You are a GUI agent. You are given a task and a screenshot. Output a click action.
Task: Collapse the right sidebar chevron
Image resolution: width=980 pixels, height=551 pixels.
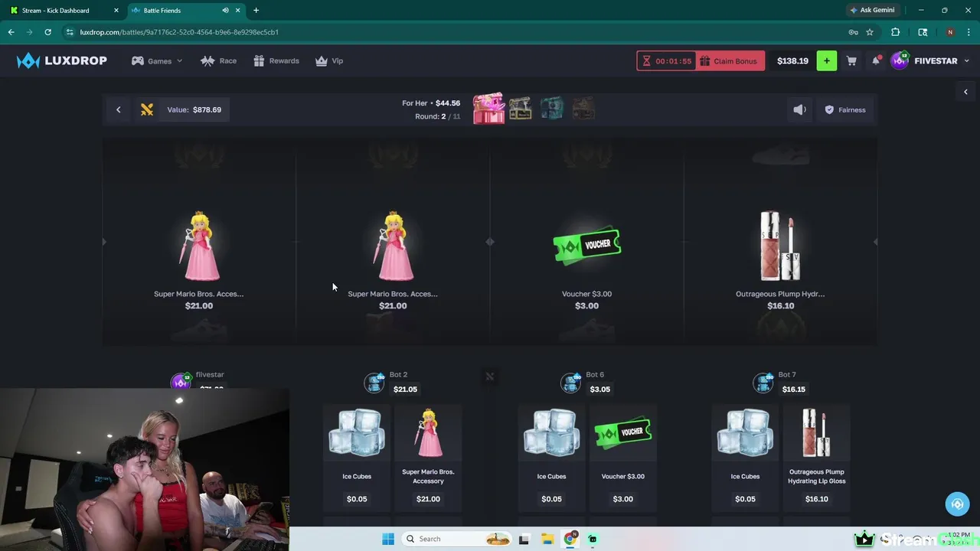click(965, 92)
